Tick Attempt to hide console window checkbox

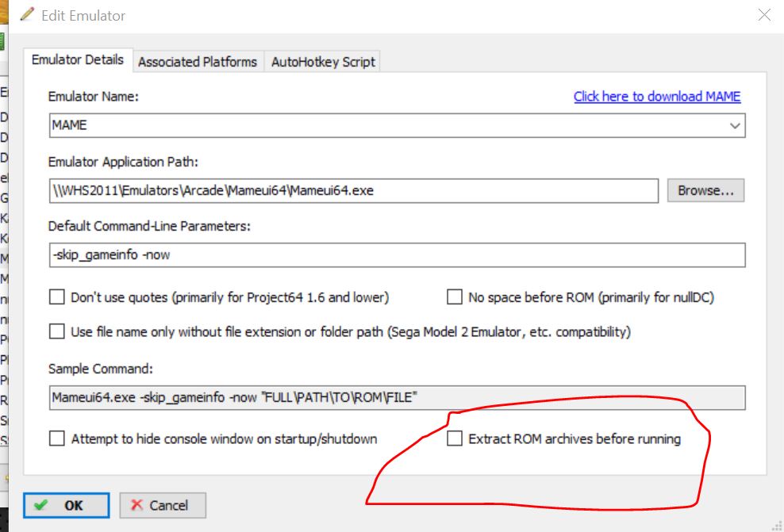pos(57,438)
